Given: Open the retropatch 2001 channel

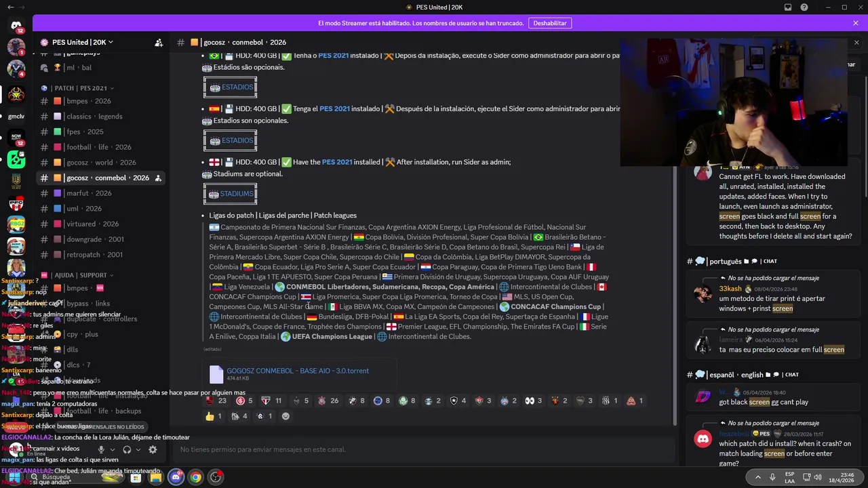Looking at the screenshot, I should [x=100, y=255].
